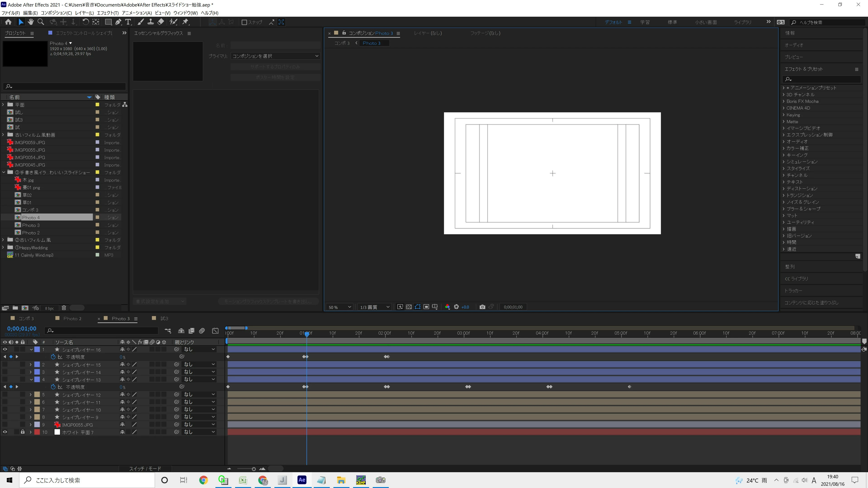Switch to 学習 workspace
The width and height of the screenshot is (868, 488).
(645, 22)
